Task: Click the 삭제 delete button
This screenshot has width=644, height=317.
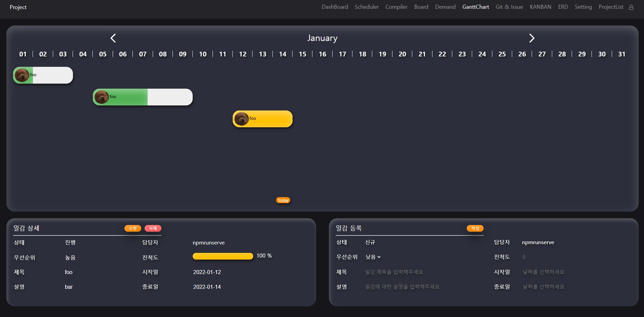Action: coord(153,228)
